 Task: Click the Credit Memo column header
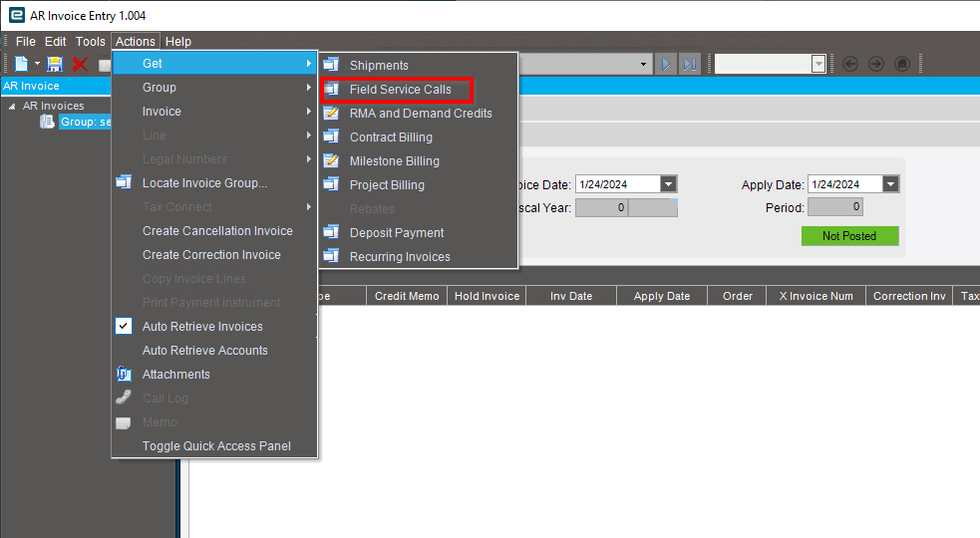tap(406, 296)
